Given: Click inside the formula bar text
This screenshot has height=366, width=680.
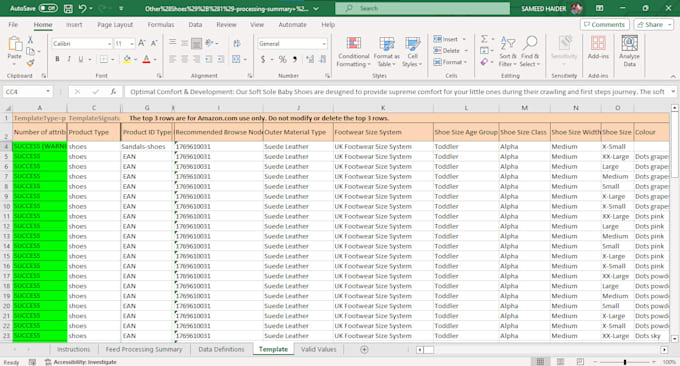Looking at the screenshot, I should click(397, 92).
